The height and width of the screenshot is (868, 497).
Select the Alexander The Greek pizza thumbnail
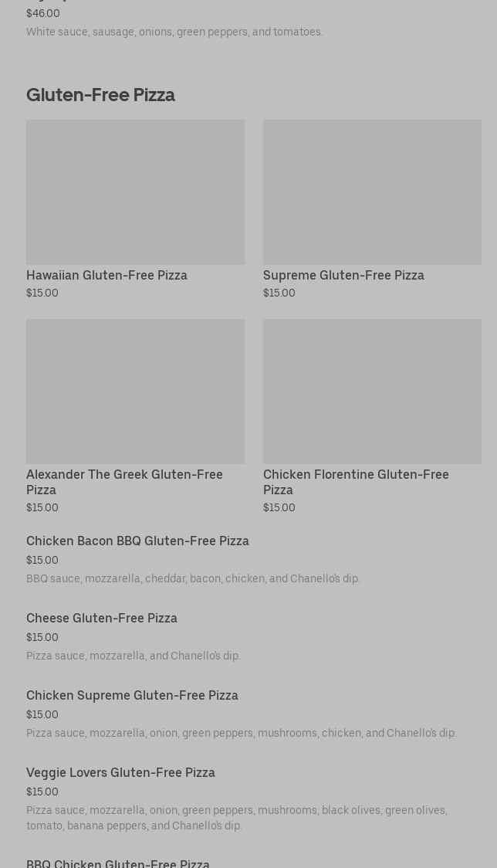pos(135,392)
